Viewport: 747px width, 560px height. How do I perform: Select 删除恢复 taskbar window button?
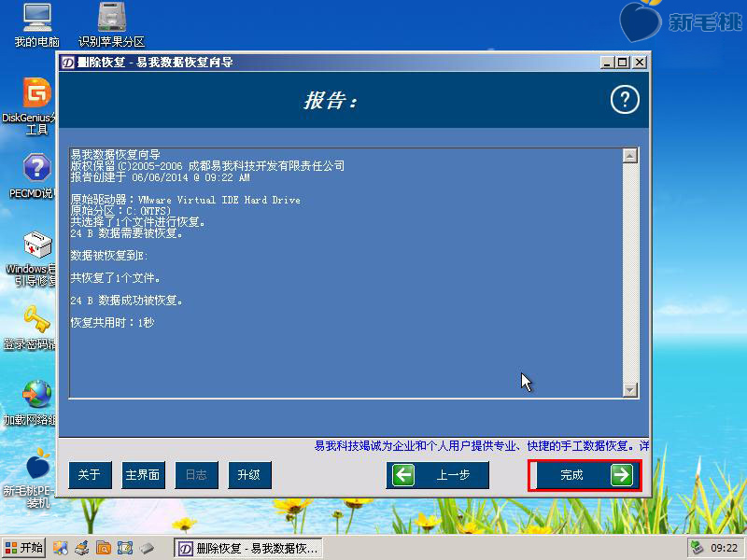pyautogui.click(x=247, y=548)
